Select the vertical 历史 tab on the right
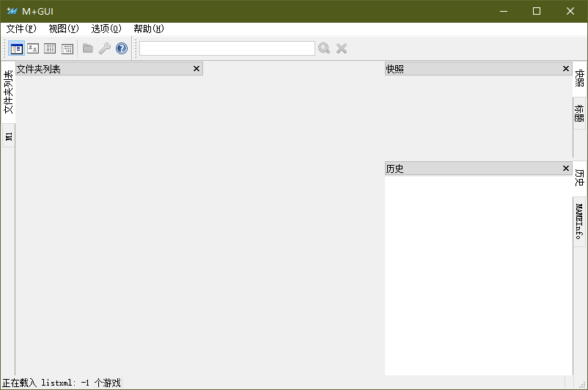The image size is (588, 390). tap(580, 177)
